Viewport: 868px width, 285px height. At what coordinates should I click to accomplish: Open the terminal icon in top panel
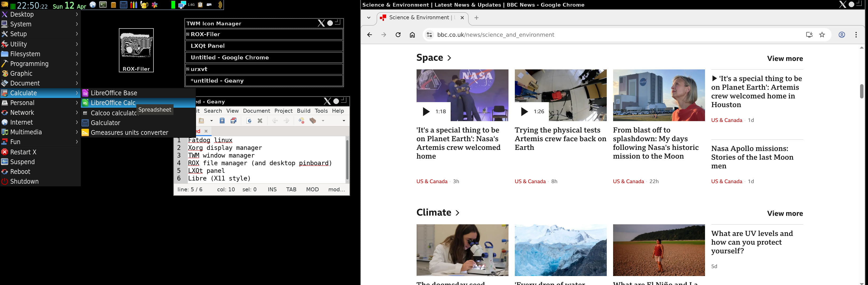103,5
